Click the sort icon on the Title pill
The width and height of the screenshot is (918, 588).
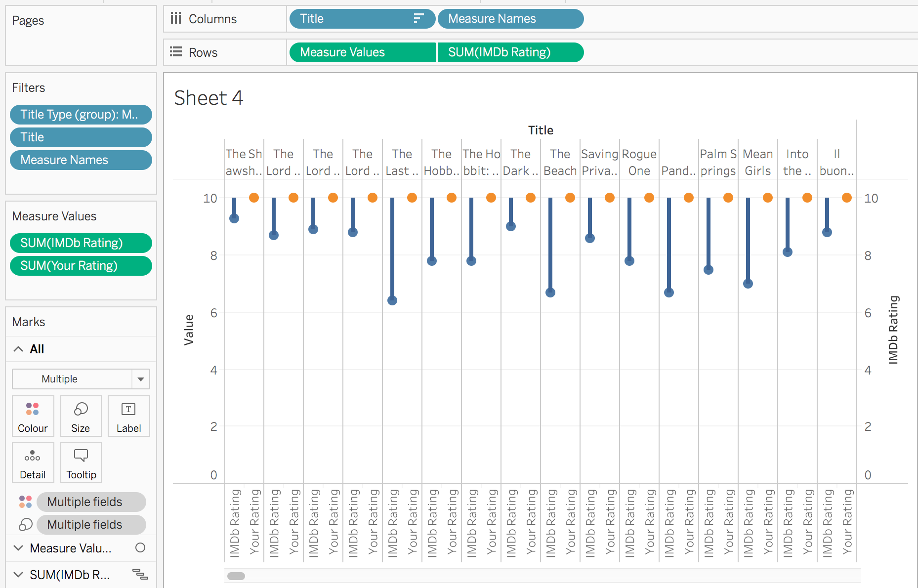[418, 18]
